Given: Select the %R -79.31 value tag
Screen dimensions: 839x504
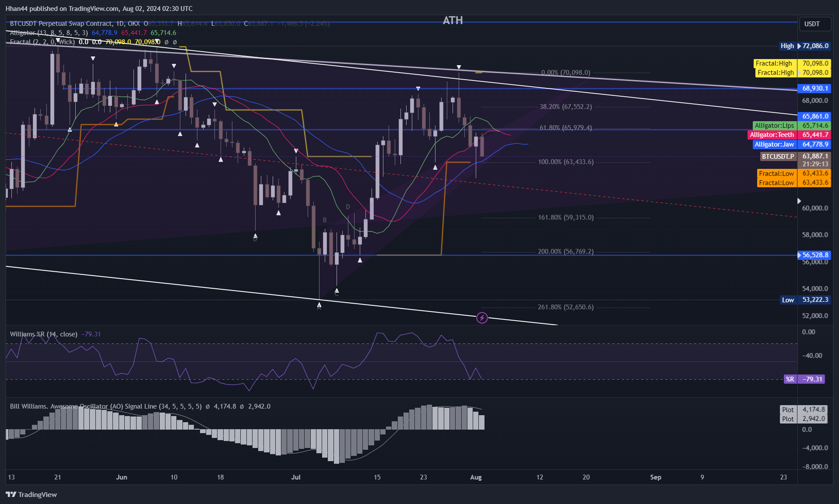Looking at the screenshot, I should click(804, 379).
